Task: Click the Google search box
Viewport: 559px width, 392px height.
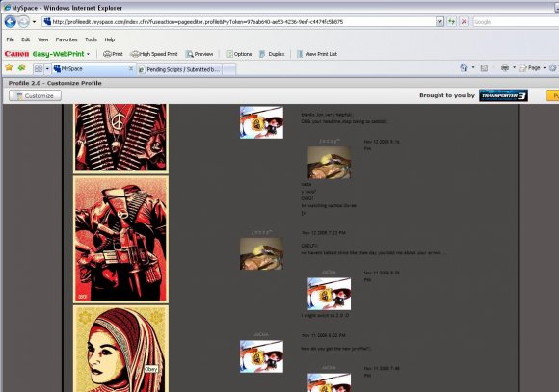Action: click(516, 22)
